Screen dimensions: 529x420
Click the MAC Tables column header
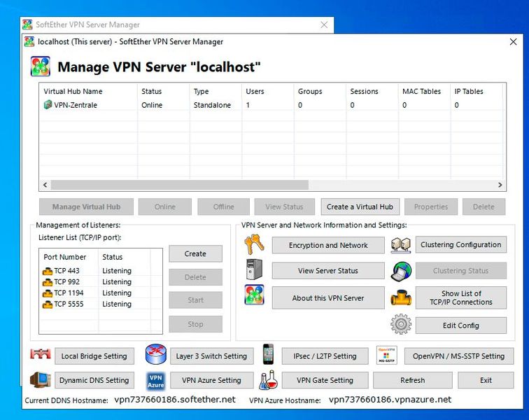(425, 91)
